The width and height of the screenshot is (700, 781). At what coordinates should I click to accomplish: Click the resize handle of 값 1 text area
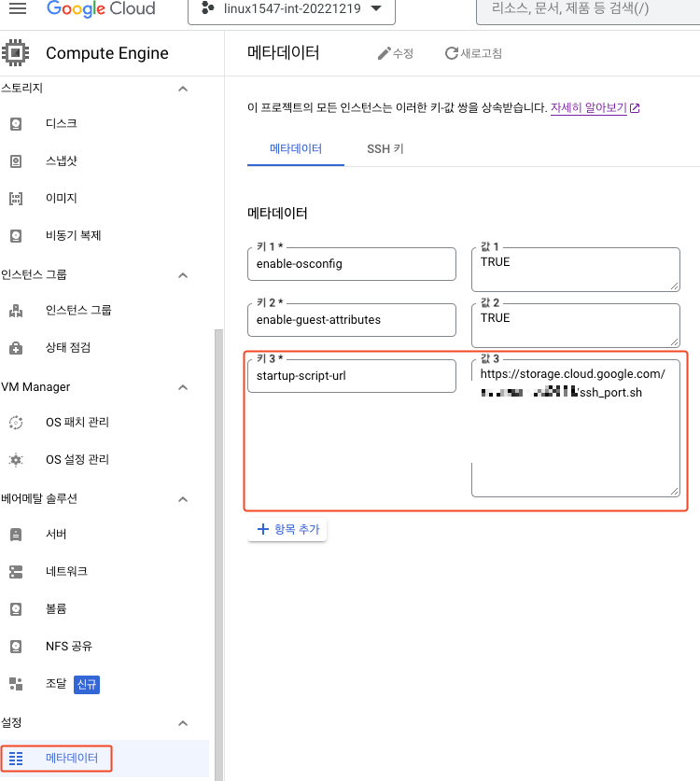click(x=674, y=286)
